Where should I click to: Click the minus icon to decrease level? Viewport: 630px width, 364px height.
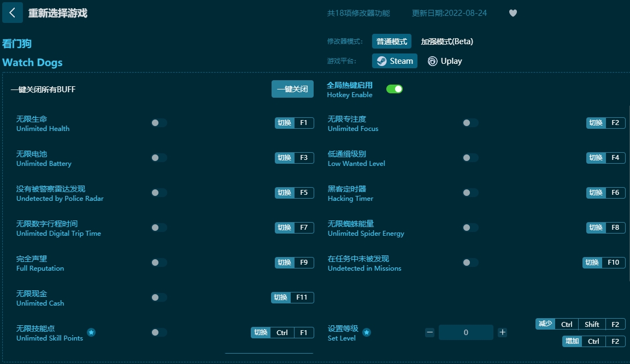(429, 332)
